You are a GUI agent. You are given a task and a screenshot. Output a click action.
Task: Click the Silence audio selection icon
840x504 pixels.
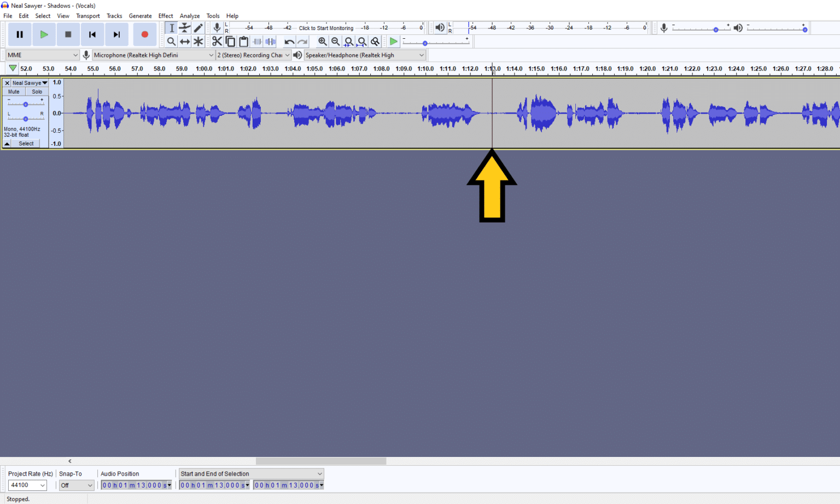coord(270,41)
